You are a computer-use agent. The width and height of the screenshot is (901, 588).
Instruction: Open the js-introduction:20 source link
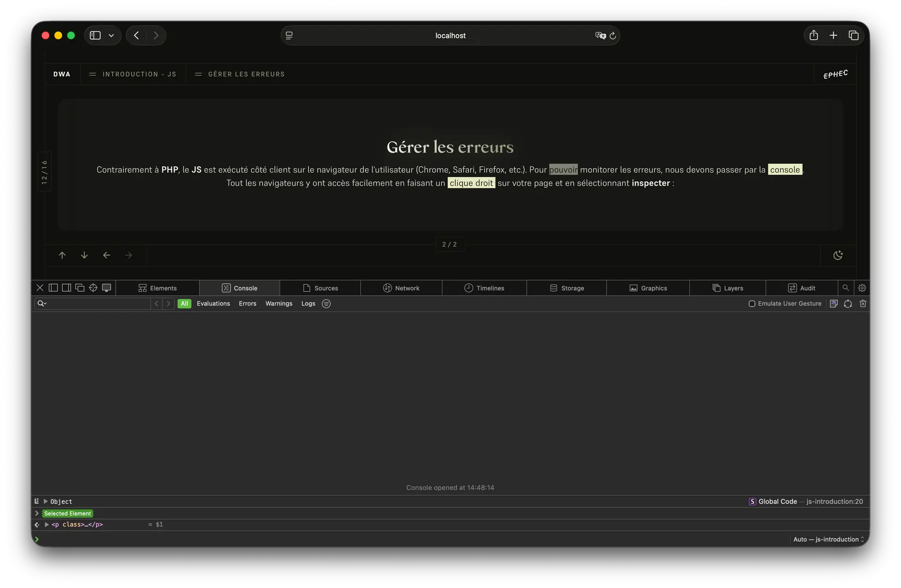tap(834, 502)
